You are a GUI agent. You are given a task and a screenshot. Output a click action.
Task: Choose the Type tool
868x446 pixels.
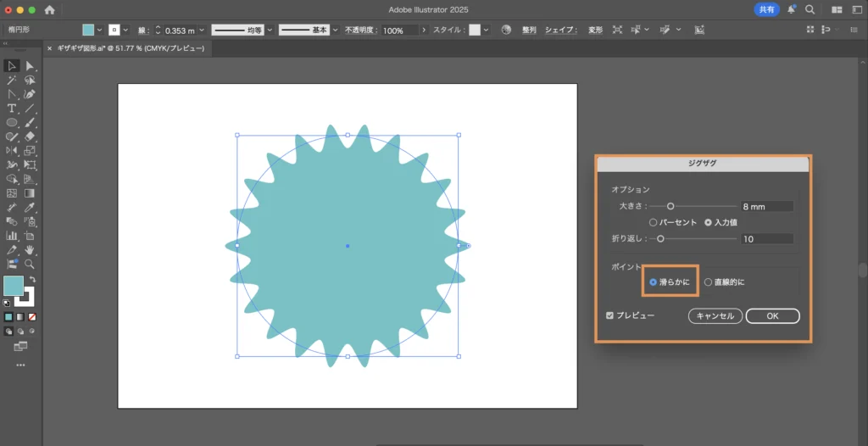point(12,109)
